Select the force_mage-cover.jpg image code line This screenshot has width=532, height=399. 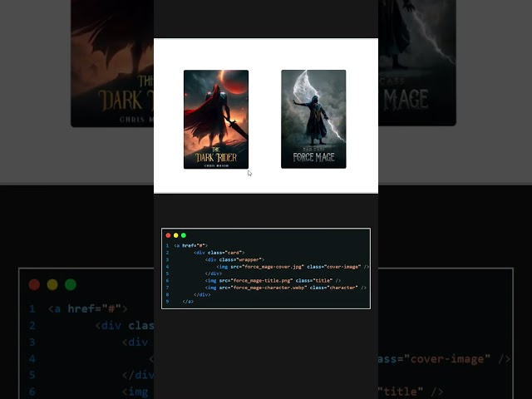[x=293, y=267]
